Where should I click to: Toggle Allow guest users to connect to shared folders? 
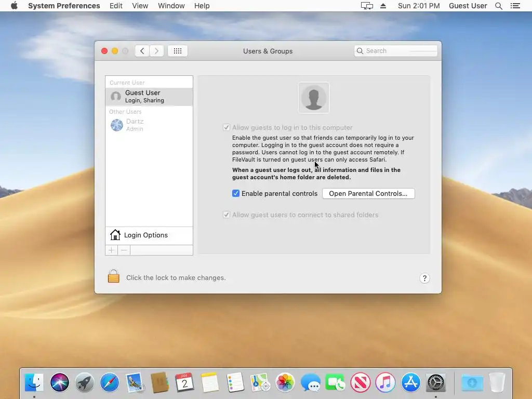coord(227,215)
